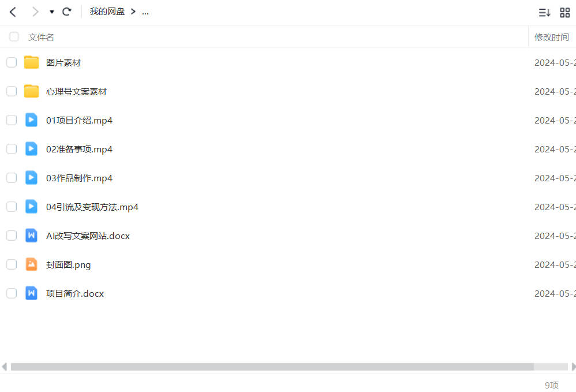Screen dimensions: 576x392
Task: Switch to grid view
Action: click(564, 13)
